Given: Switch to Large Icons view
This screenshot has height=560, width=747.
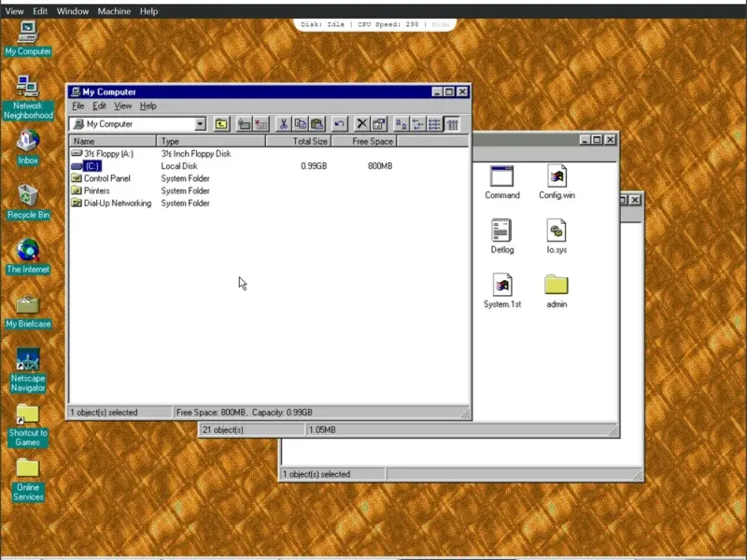Looking at the screenshot, I should [x=402, y=124].
